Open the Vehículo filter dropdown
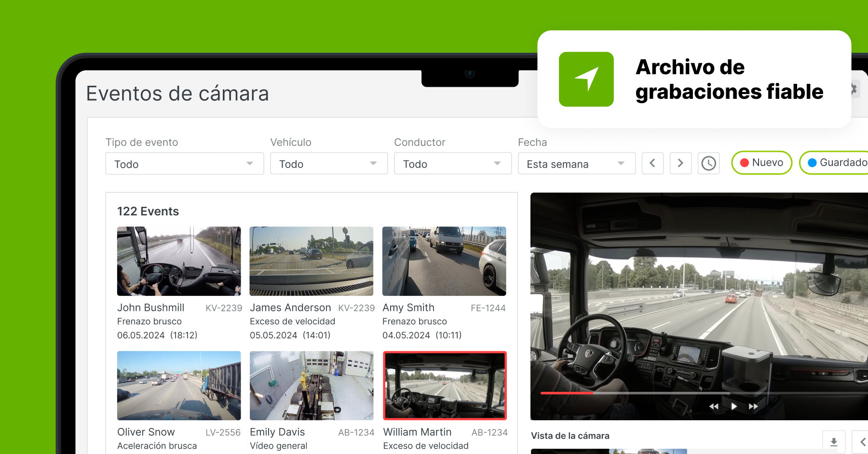Viewport: 868px width, 454px height. [328, 164]
